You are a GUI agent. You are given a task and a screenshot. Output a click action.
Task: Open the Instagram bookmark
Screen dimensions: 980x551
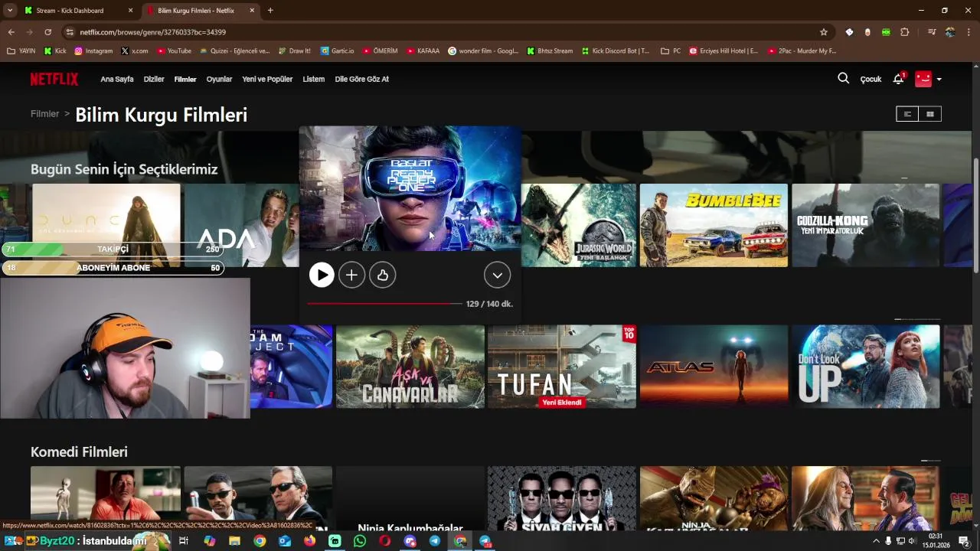pos(93,51)
